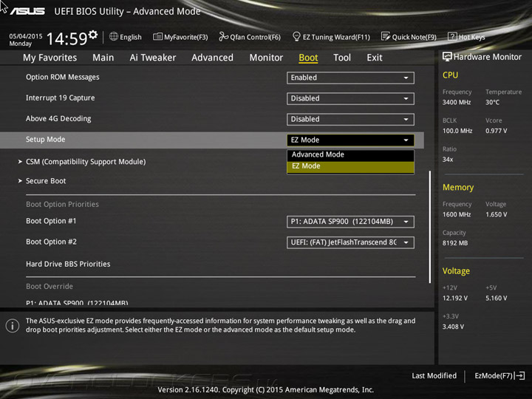The height and width of the screenshot is (399, 532).
Task: Click Last Modified button
Action: pos(434,375)
